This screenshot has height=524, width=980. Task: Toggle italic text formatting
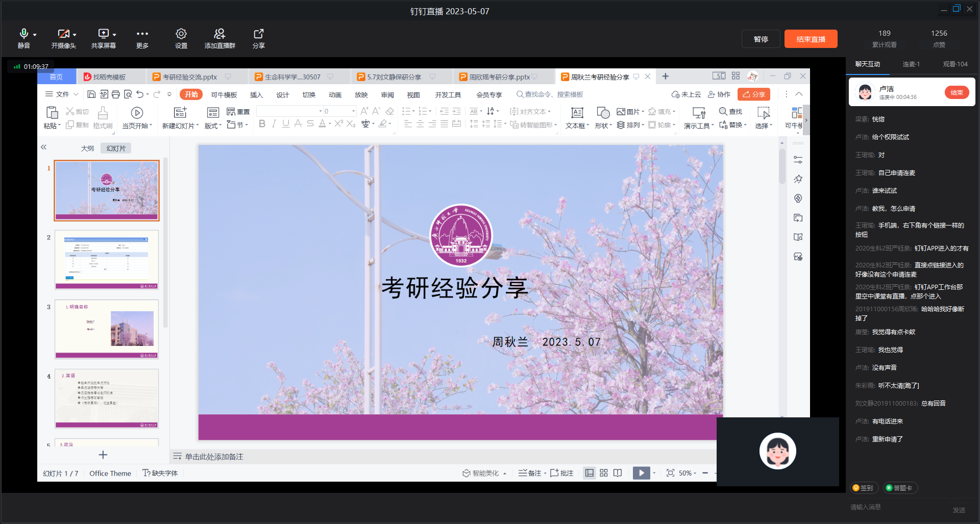(x=274, y=124)
